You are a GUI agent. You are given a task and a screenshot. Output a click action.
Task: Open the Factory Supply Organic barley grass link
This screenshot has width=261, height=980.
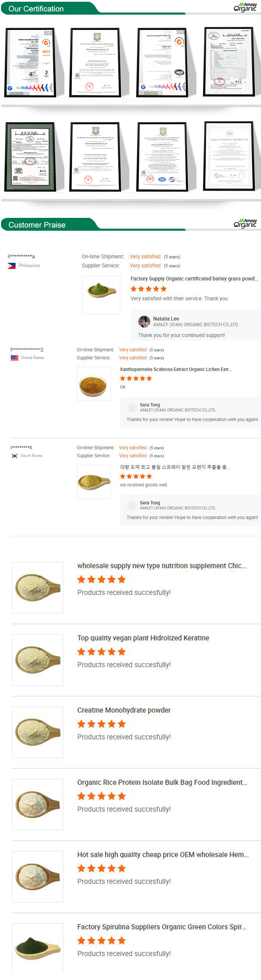pos(194,278)
